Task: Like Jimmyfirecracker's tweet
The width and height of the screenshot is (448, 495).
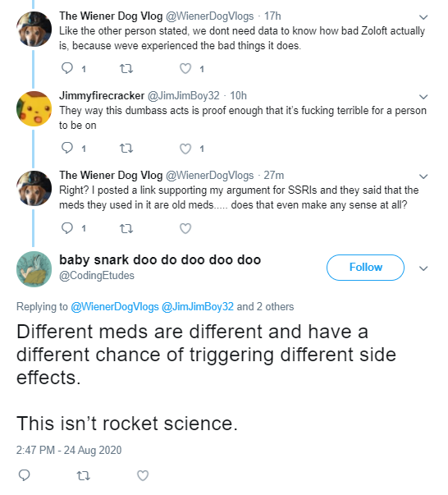Action: pos(185,149)
